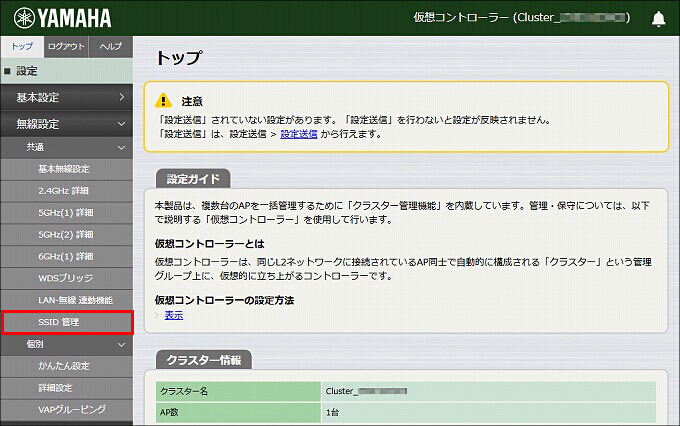Image resolution: width=680 pixels, height=426 pixels.
Task: Open LAN-無線 連動機能 menu item
Action: coord(67,300)
